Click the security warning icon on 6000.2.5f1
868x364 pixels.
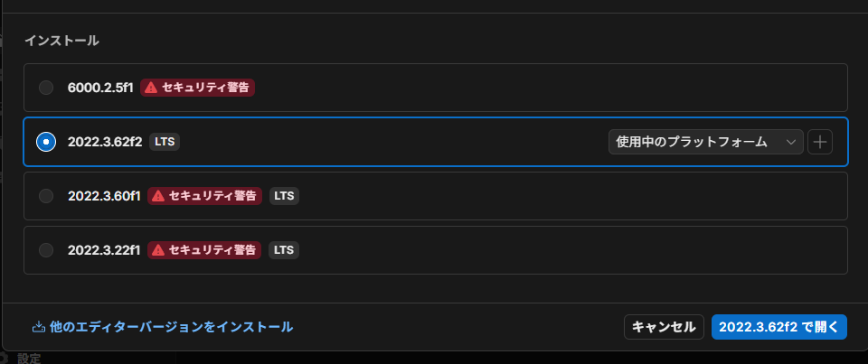tap(151, 88)
